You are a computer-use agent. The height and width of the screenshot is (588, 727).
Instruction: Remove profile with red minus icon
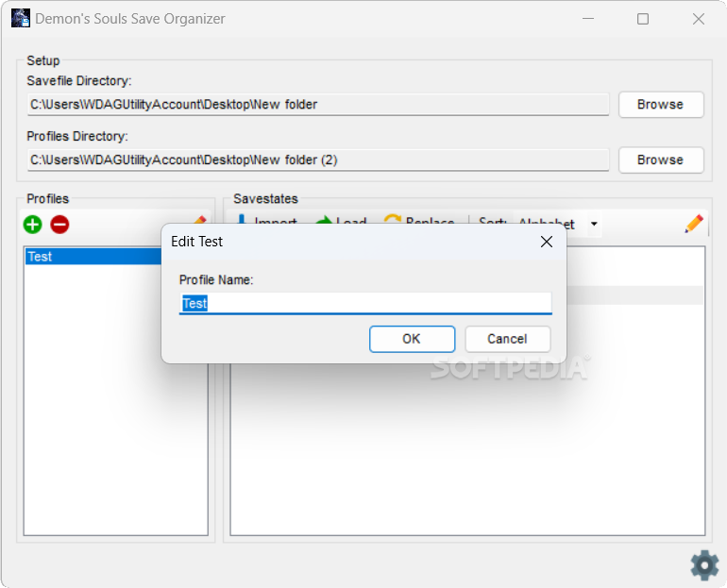(x=59, y=225)
